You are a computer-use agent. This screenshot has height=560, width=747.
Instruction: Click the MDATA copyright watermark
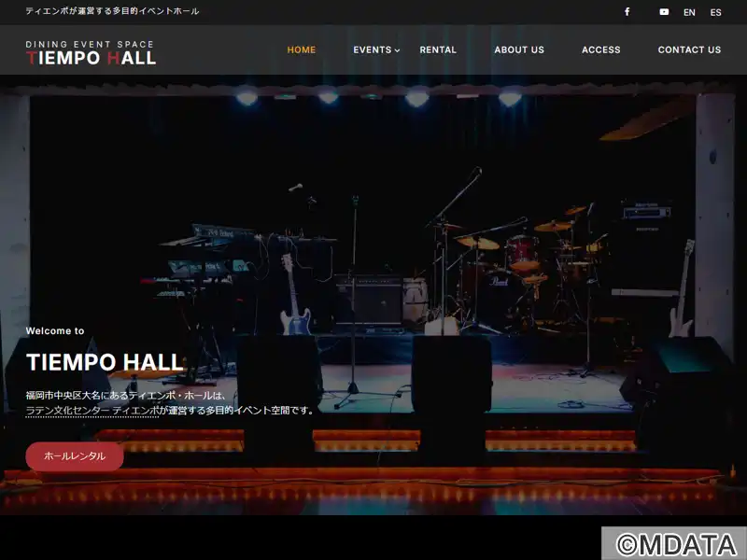coord(674,543)
